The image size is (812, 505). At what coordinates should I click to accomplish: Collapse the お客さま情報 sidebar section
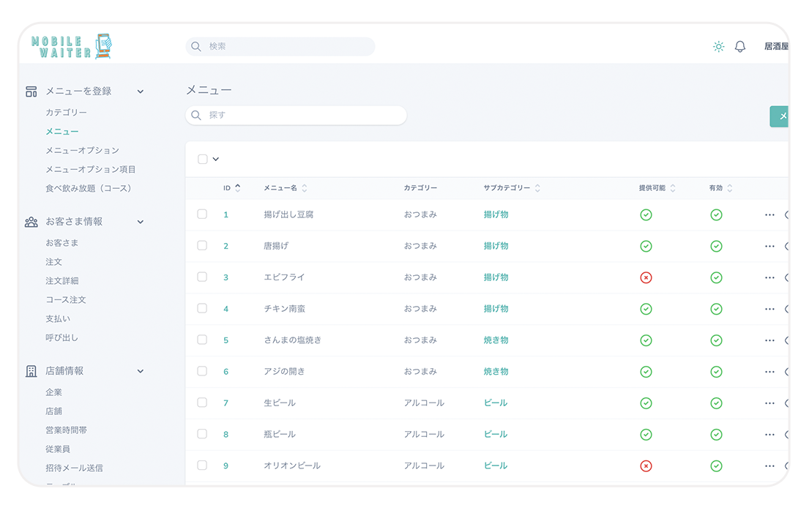tap(141, 222)
